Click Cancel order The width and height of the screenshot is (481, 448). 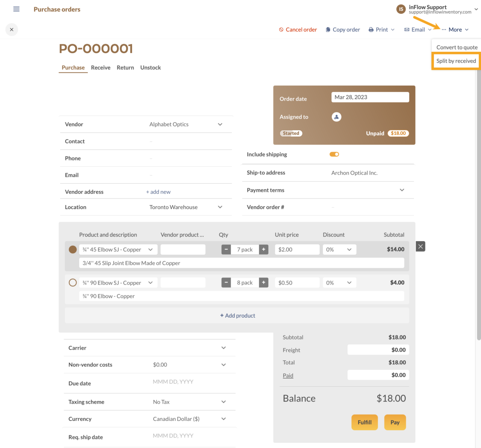298,30
